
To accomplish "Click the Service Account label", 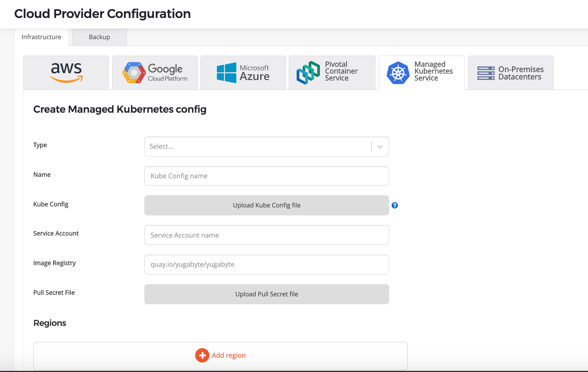I will tap(56, 233).
